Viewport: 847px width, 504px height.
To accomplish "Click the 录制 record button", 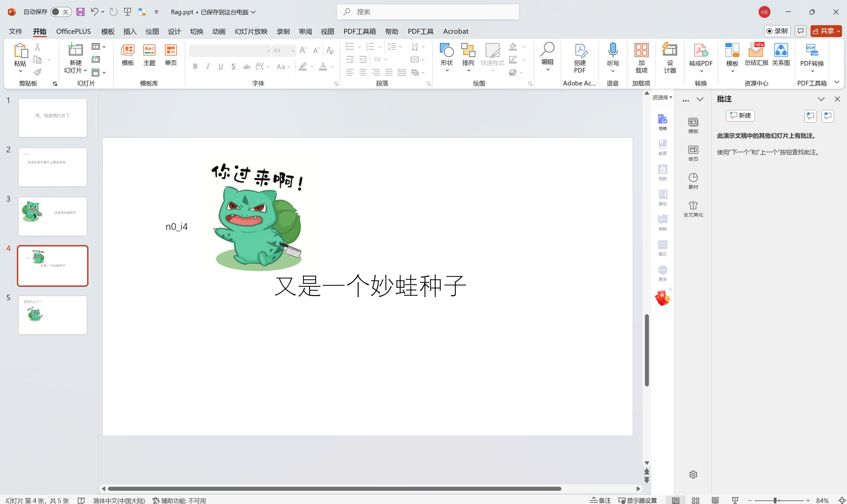I will (x=777, y=31).
